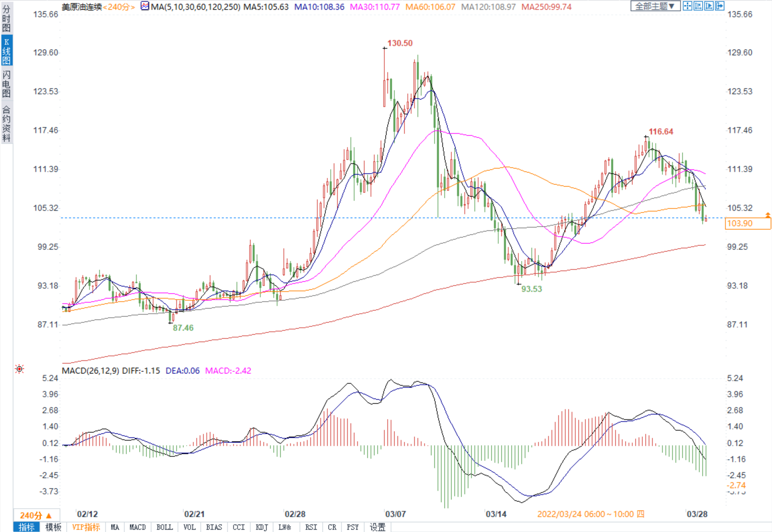Click the crosshair cursor icon at top right
Screen dimensions: 772x532
pyautogui.click(x=687, y=6)
